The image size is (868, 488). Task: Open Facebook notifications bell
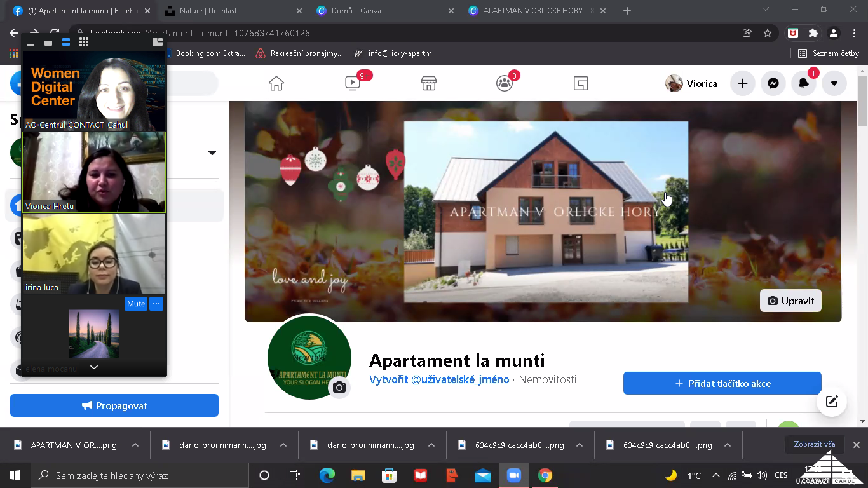point(804,83)
